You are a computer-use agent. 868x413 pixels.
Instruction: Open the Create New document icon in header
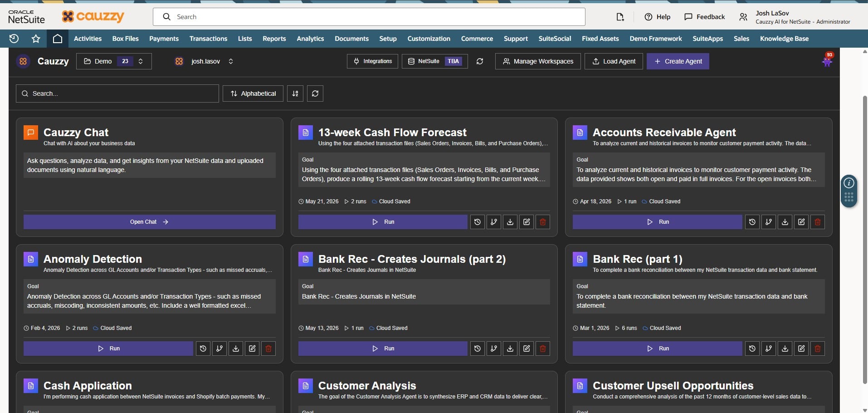pyautogui.click(x=620, y=17)
